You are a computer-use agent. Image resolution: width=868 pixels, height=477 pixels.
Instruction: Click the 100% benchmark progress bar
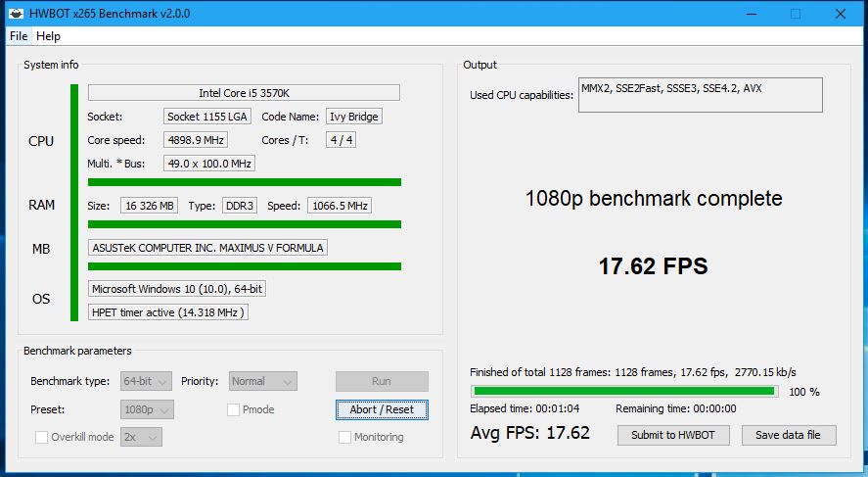click(624, 391)
